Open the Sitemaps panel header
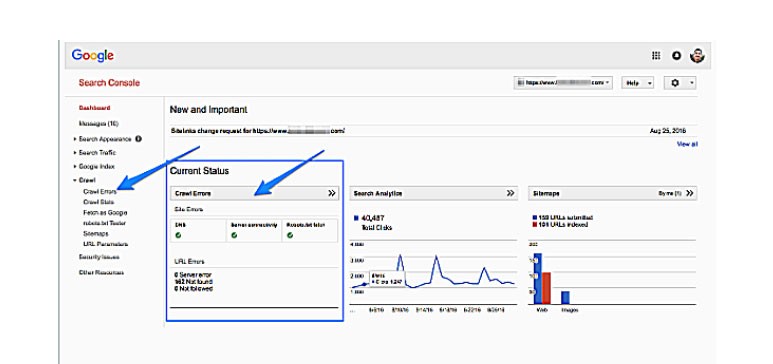This screenshot has height=364, width=773. 612,193
